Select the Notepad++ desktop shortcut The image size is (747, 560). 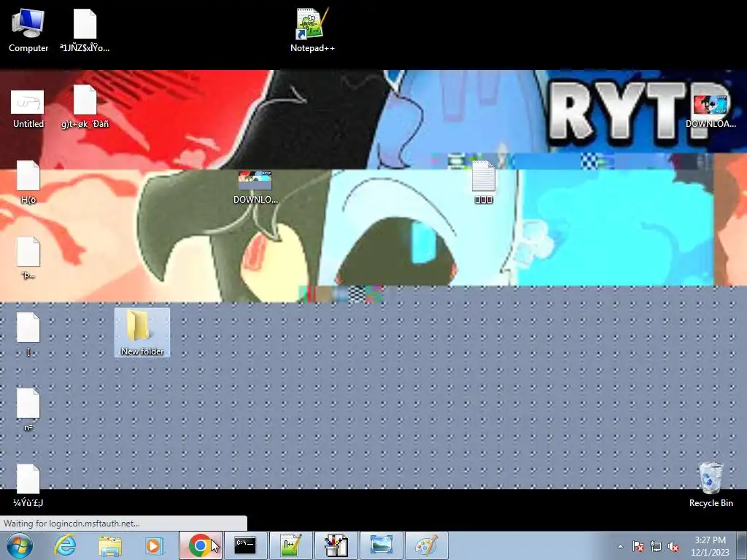coord(312,31)
